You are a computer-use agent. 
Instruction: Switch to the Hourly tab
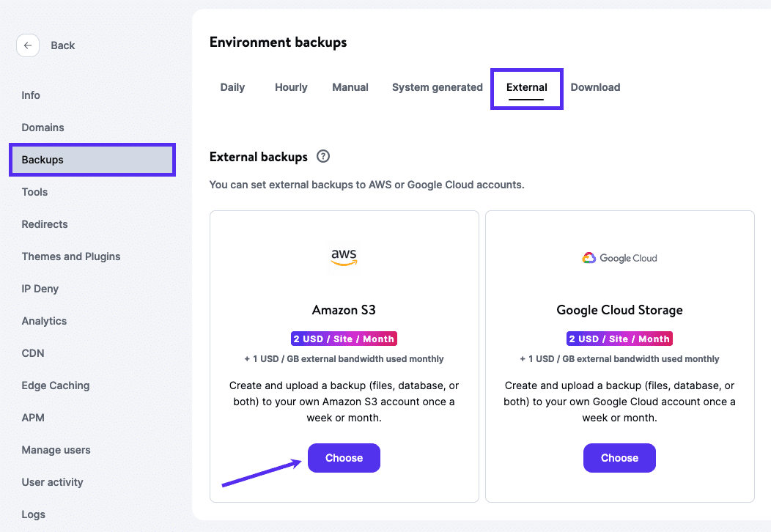pyautogui.click(x=291, y=87)
